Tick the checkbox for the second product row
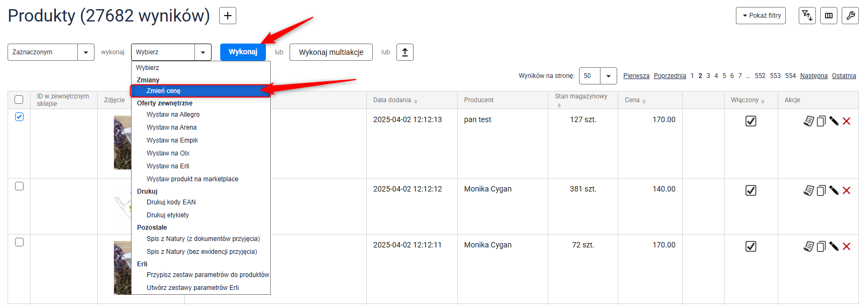 tap(19, 186)
